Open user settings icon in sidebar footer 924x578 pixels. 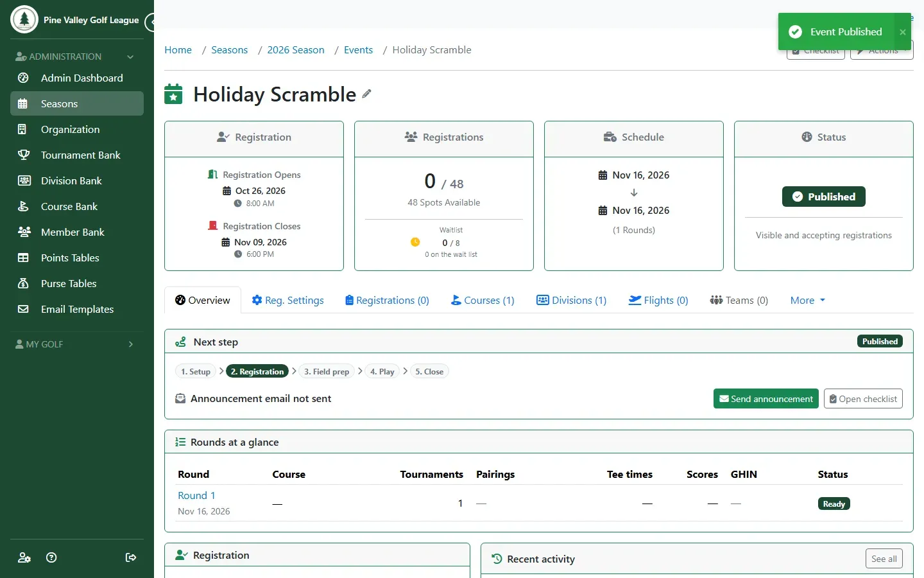click(x=24, y=557)
